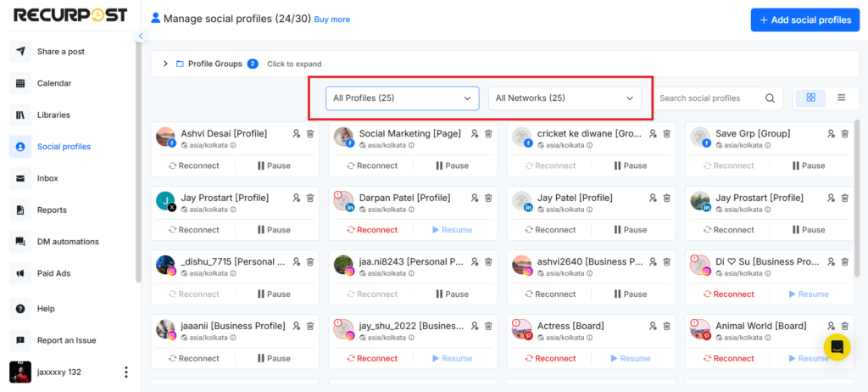Pause the jaaanii Business Profile

pos(274,359)
